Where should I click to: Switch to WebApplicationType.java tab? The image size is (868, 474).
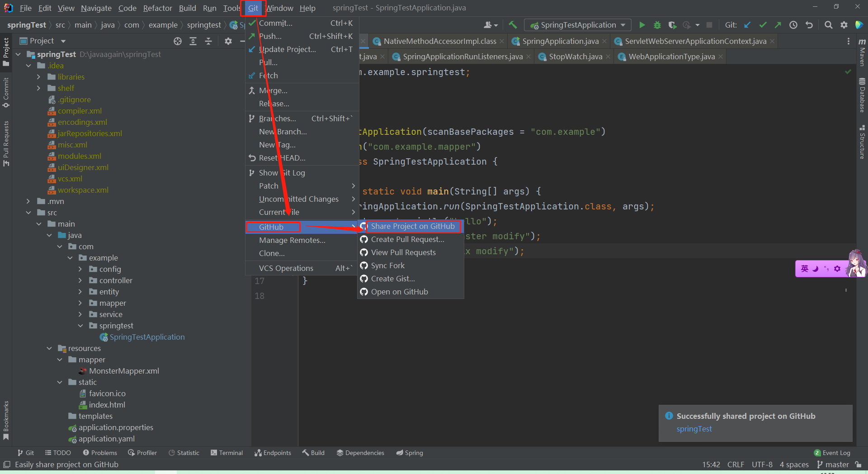click(671, 57)
